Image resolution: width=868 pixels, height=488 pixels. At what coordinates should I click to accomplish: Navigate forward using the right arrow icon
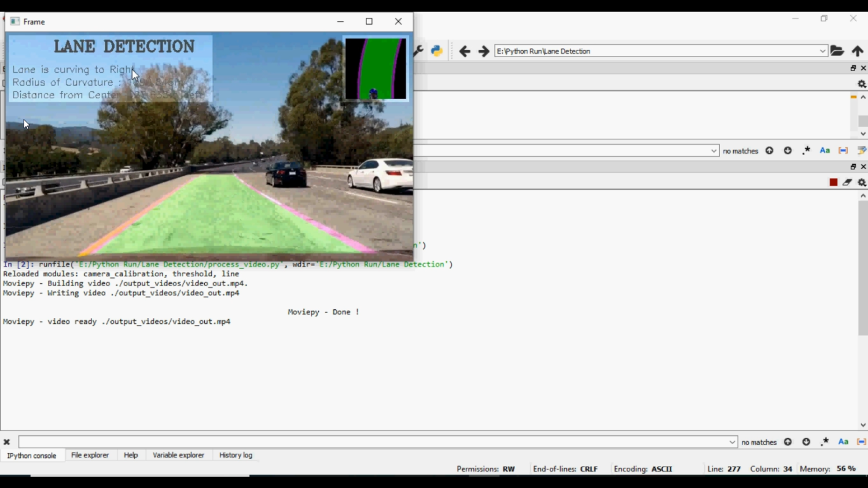(x=484, y=51)
